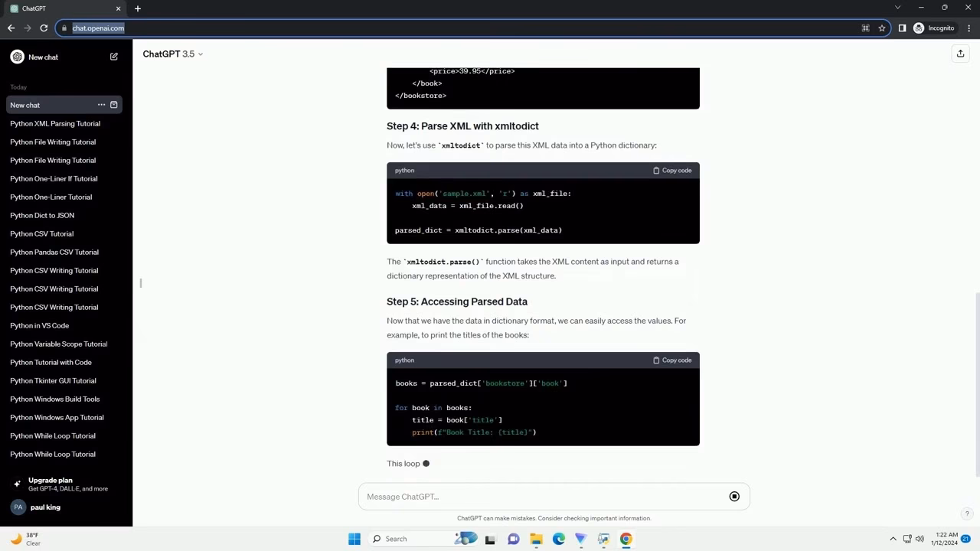Click the Upgrade plan link
Image resolution: width=980 pixels, height=551 pixels.
point(49,480)
